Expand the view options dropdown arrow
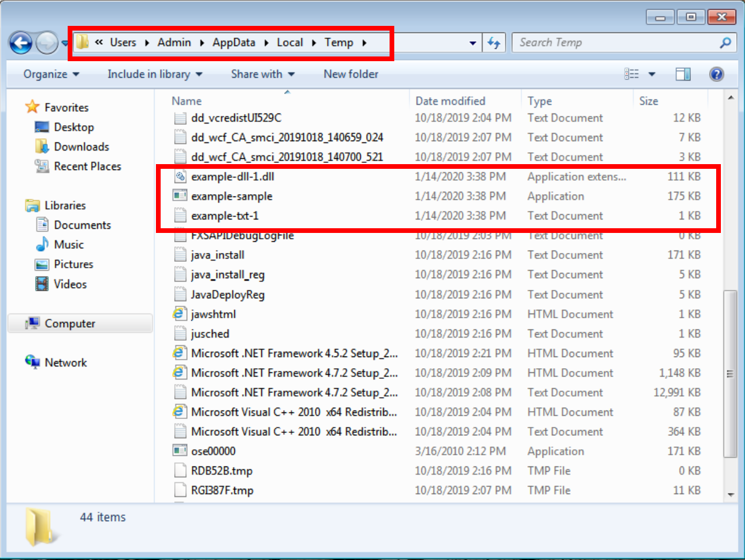Image resolution: width=745 pixels, height=560 pixels. coord(651,74)
